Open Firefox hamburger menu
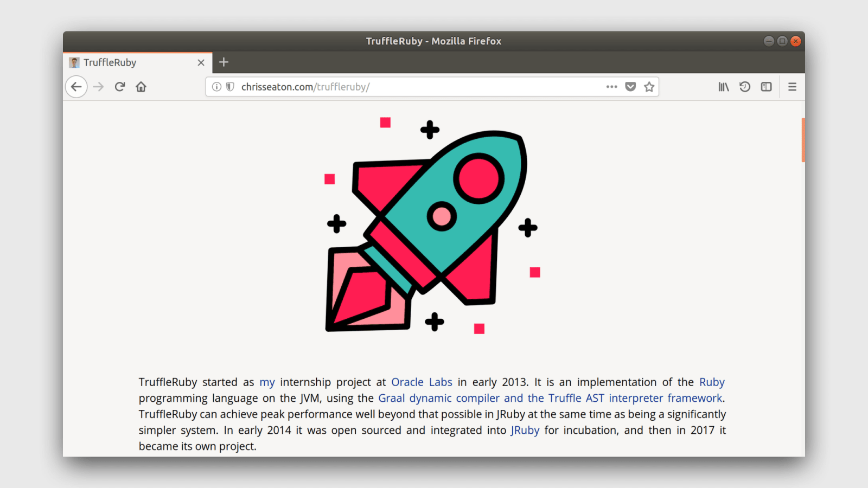The height and width of the screenshot is (488, 868). (792, 87)
